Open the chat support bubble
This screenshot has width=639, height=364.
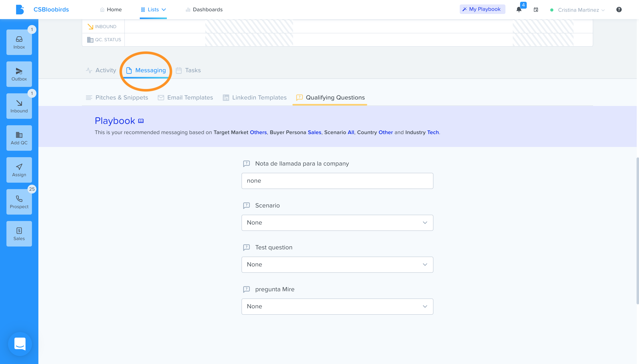point(20,344)
